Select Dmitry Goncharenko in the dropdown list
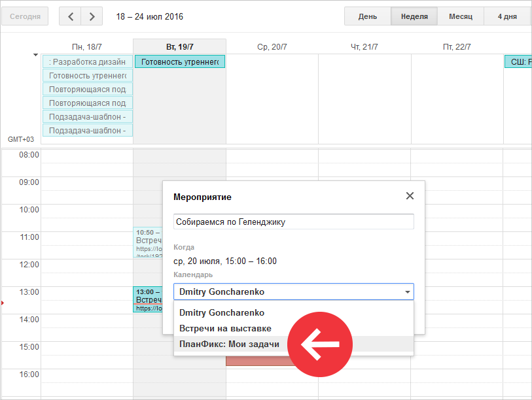Screen dimensions: 532x400 (x=293, y=312)
